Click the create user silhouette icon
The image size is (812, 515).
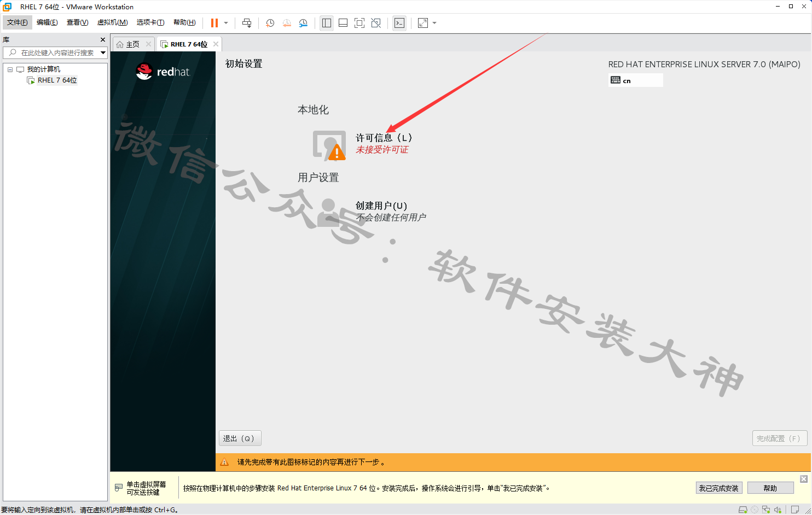(x=329, y=212)
